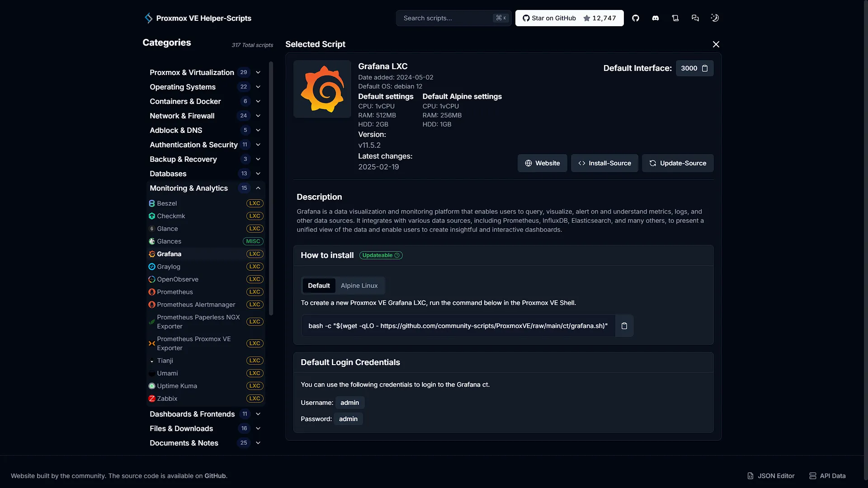Open the Discord icon link in header
The image size is (868, 488).
(x=656, y=18)
